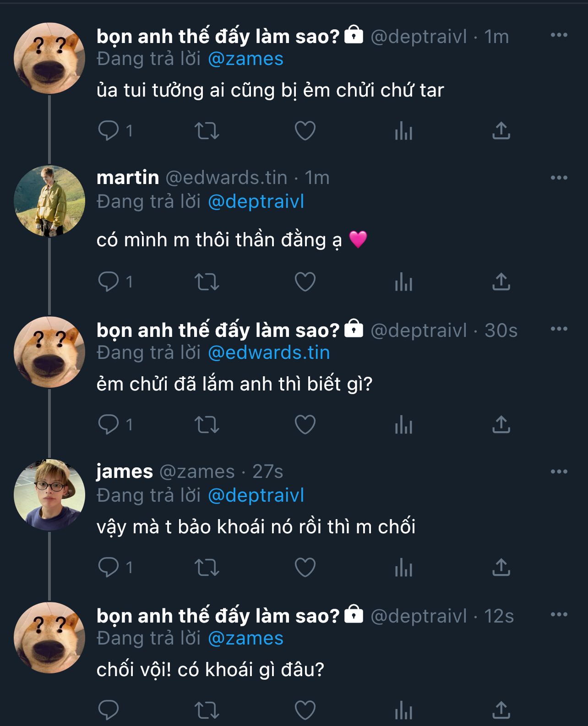This screenshot has width=588, height=726.
Task: Open more options on the first tweet
Action: tap(559, 35)
